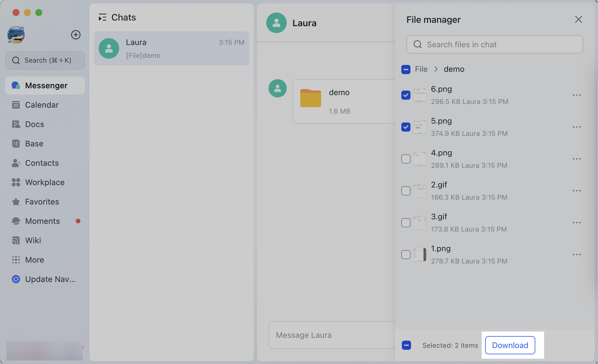Open the demo folder message in the chat

[339, 101]
